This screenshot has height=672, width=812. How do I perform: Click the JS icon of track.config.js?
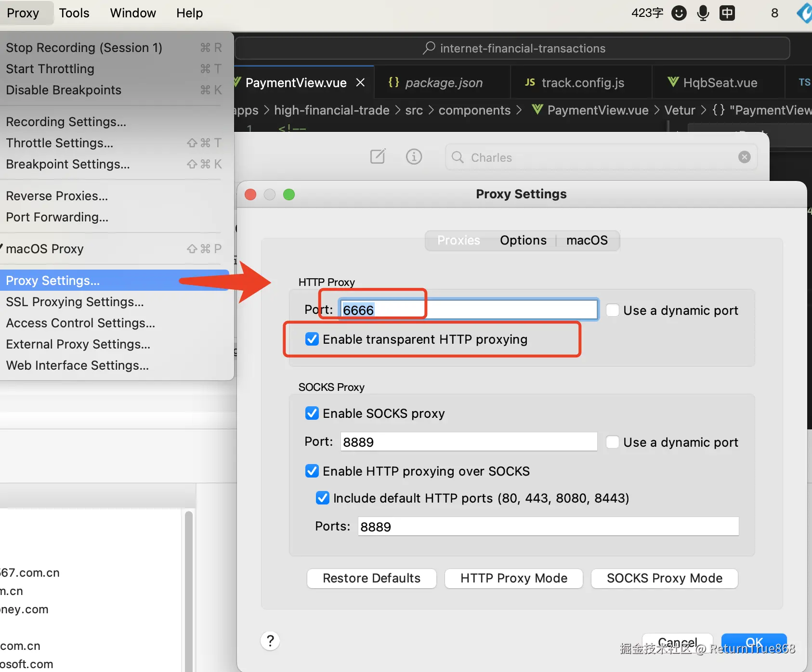pos(530,82)
